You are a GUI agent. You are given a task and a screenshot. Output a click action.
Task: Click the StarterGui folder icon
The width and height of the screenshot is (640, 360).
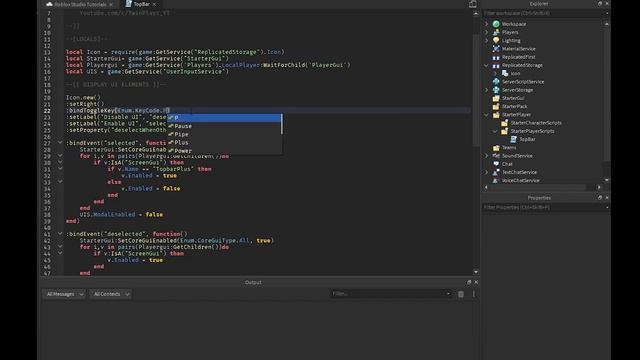point(496,98)
